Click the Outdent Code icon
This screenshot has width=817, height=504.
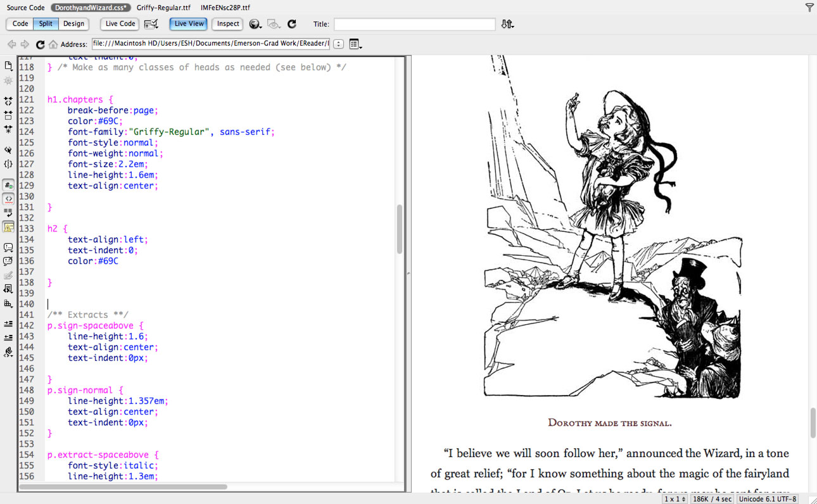tap(8, 337)
